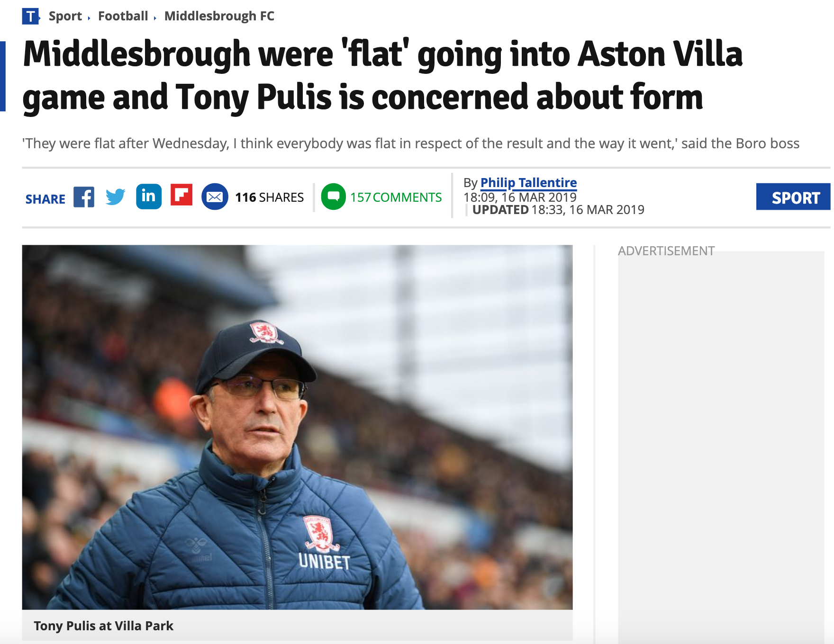Open author Philip Tallentire's profile
Image resolution: width=834 pixels, height=644 pixels.
(x=528, y=183)
